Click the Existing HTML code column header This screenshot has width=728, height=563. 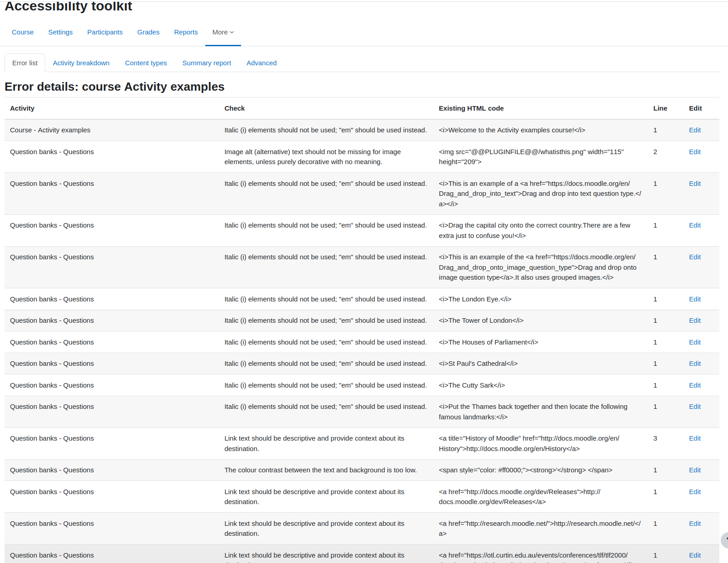pos(471,108)
